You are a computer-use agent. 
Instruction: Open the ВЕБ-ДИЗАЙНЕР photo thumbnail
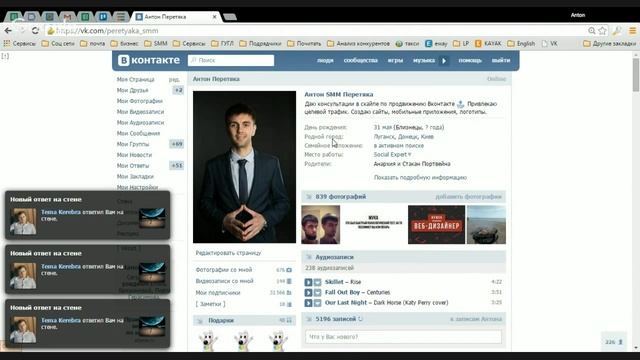436,225
